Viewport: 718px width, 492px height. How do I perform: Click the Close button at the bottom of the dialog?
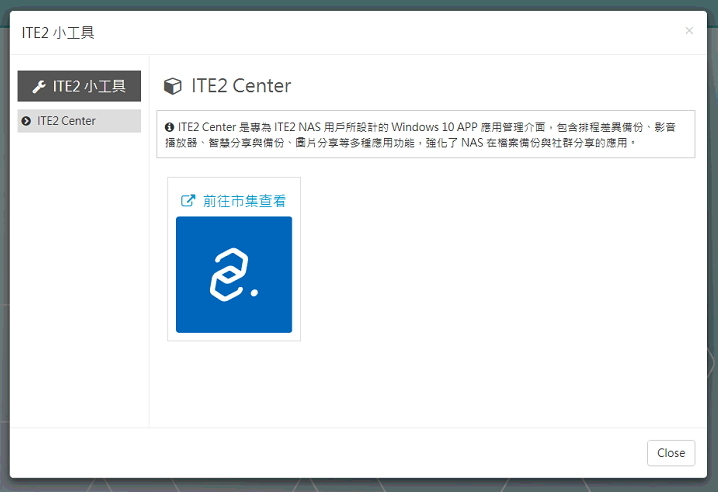coord(671,453)
